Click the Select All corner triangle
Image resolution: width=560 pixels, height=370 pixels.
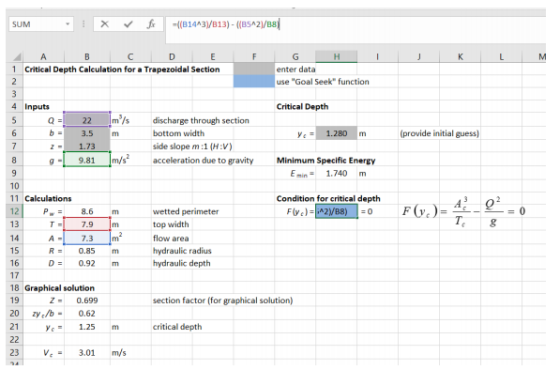pyautogui.click(x=17, y=57)
